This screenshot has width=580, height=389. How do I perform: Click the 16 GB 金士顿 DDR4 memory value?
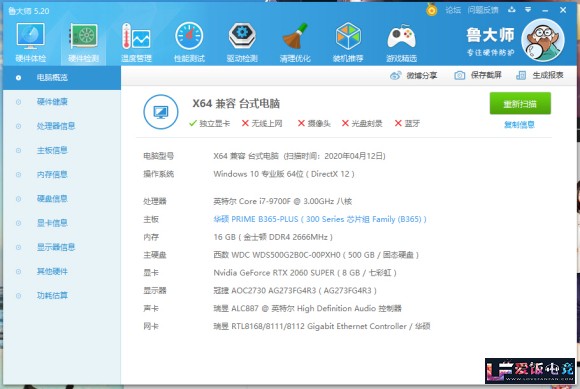point(273,237)
